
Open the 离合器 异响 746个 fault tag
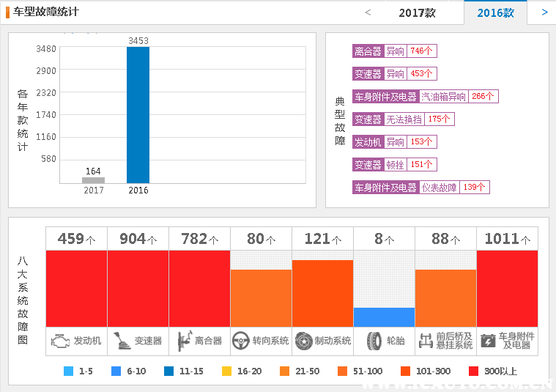[394, 51]
